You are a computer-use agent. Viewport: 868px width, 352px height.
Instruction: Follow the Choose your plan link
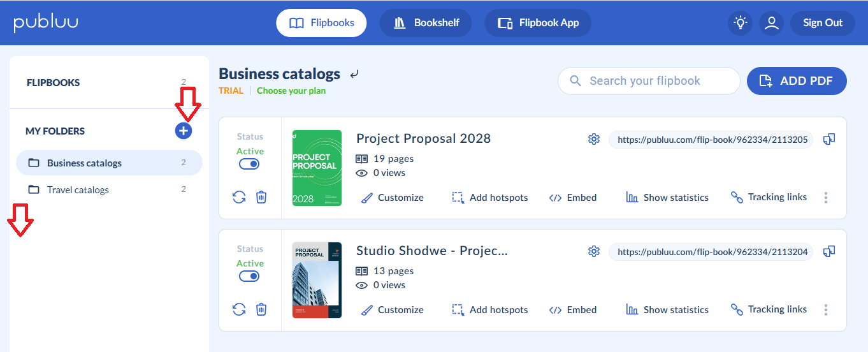pos(291,91)
